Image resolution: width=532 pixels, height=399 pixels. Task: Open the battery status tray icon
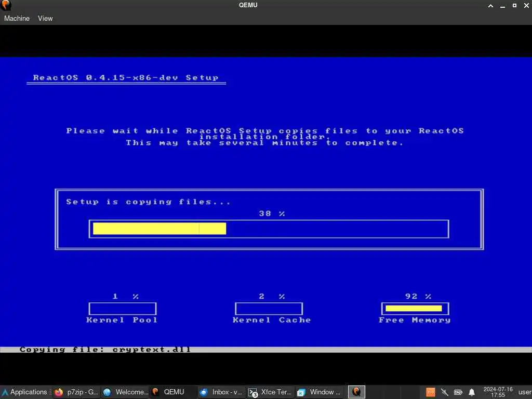458,392
